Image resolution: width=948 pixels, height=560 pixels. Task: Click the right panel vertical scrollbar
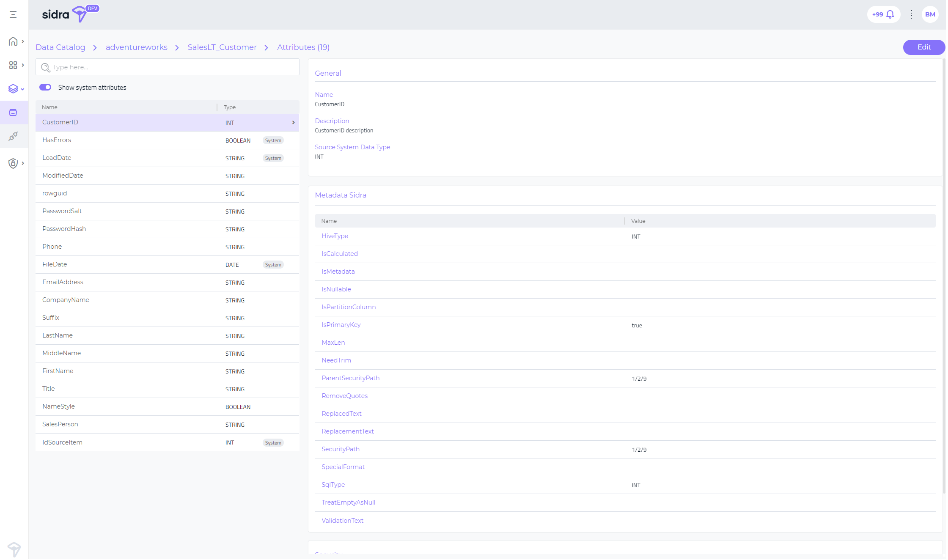(x=944, y=275)
